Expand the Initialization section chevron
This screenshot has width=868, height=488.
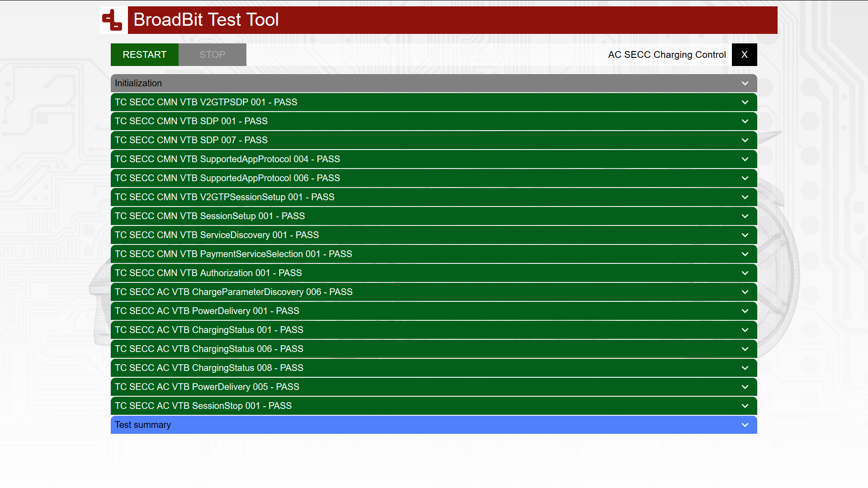(x=745, y=83)
